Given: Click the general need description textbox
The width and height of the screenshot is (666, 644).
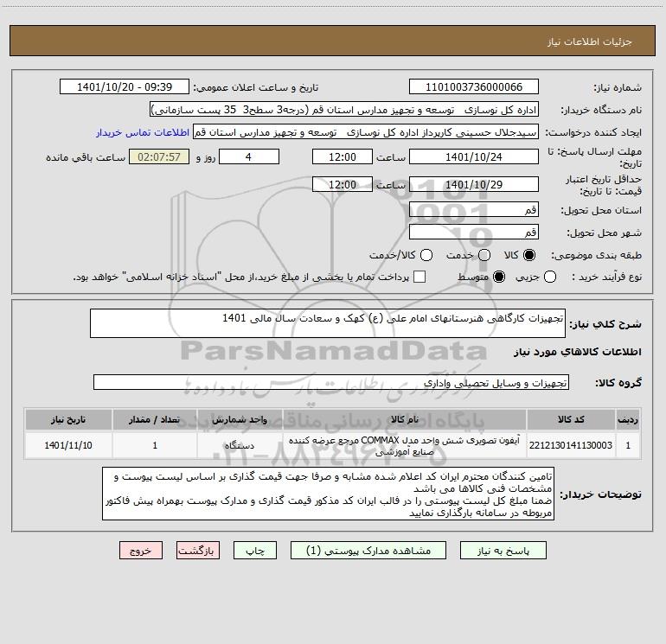Looking at the screenshot, I should coord(328,323).
